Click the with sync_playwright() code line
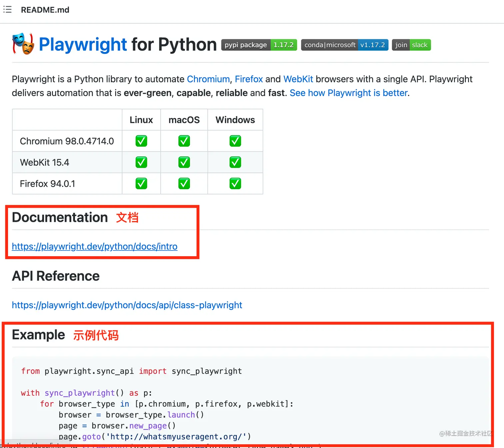The width and height of the screenshot is (504, 448). [86, 393]
